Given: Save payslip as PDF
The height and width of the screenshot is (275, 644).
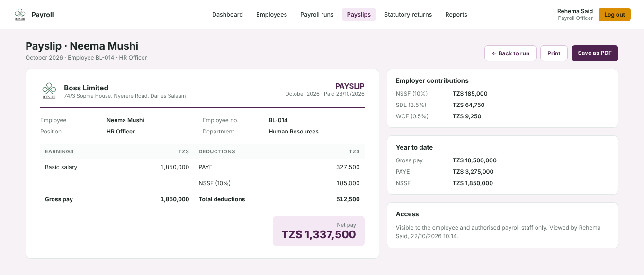Looking at the screenshot, I should pos(595,53).
